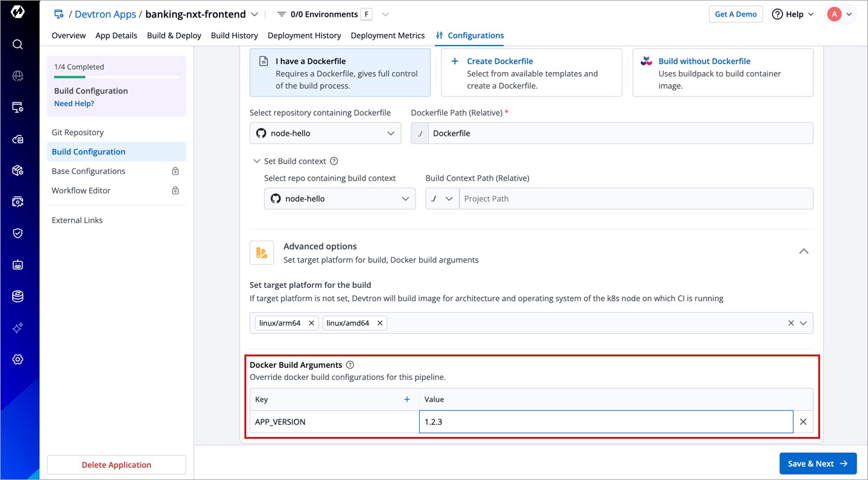Viewport: 868px width, 480px height.
Task: Click the Save & Next button
Action: pyautogui.click(x=818, y=464)
